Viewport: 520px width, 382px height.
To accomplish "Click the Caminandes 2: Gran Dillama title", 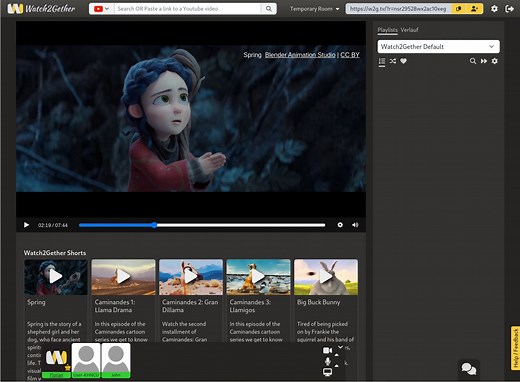I will pos(190,306).
